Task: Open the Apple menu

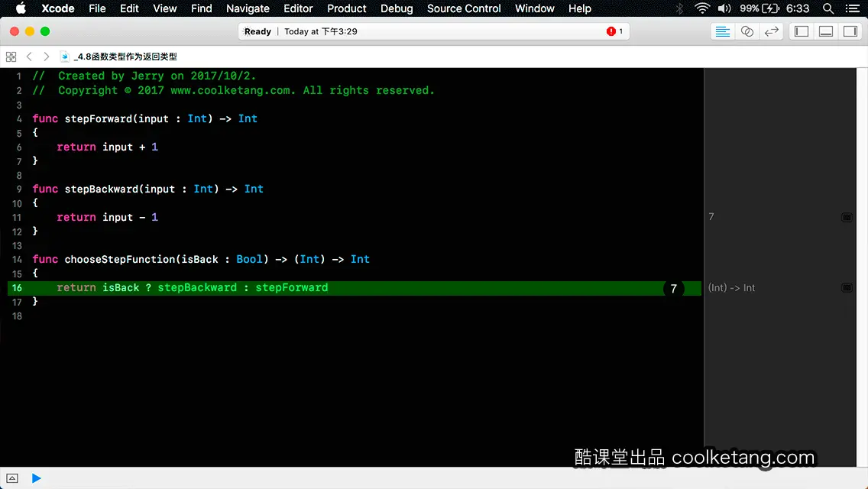Action: (21, 8)
